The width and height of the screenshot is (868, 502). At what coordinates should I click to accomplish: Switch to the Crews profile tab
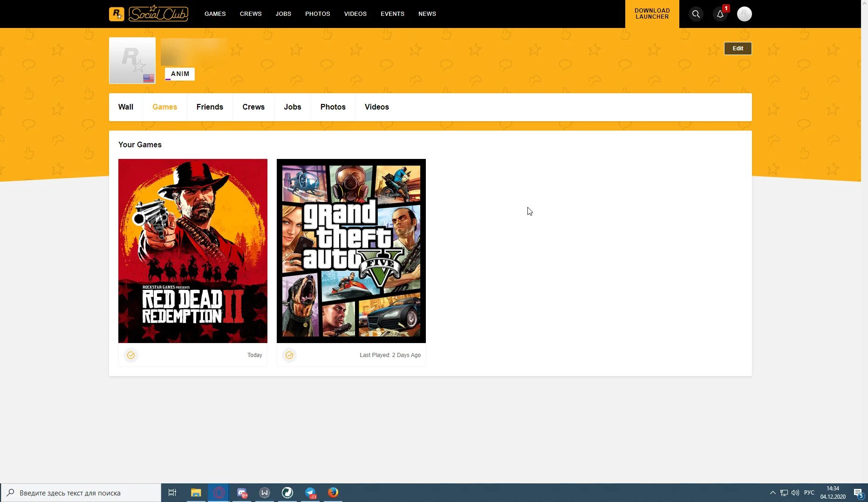pos(253,107)
